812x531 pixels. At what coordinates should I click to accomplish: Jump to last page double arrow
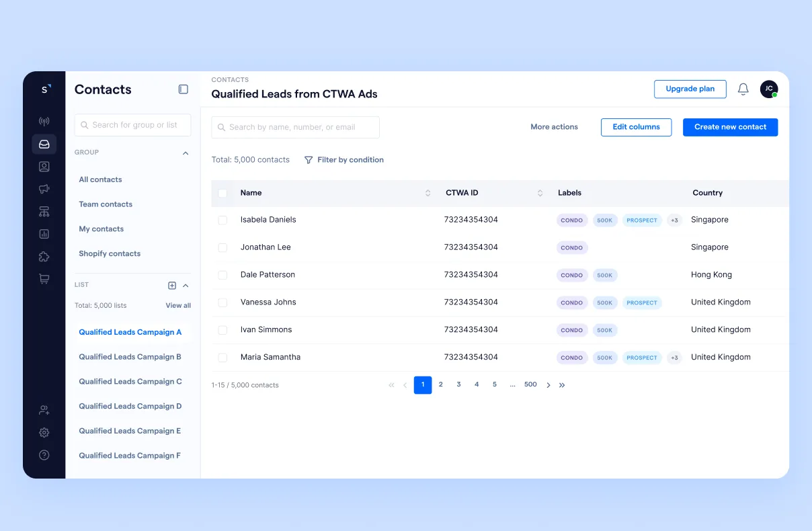click(562, 385)
